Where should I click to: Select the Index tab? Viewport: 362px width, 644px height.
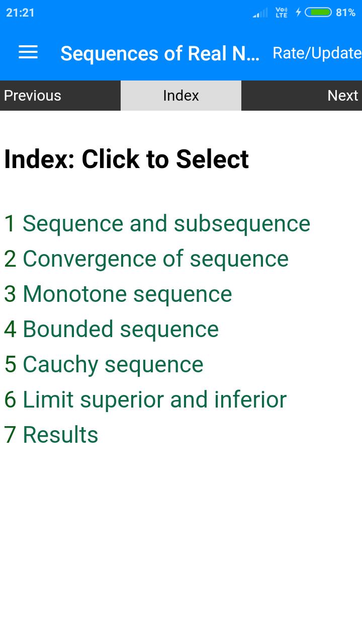pyautogui.click(x=181, y=96)
